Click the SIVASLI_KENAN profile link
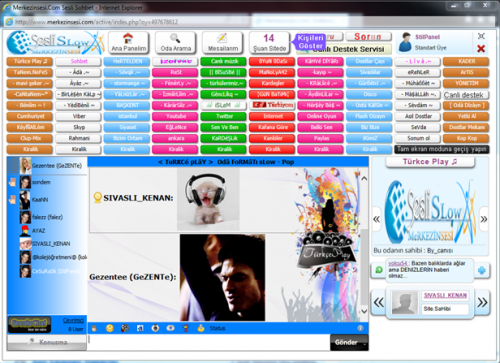Screen dimensions: 500x363 click(x=445, y=295)
